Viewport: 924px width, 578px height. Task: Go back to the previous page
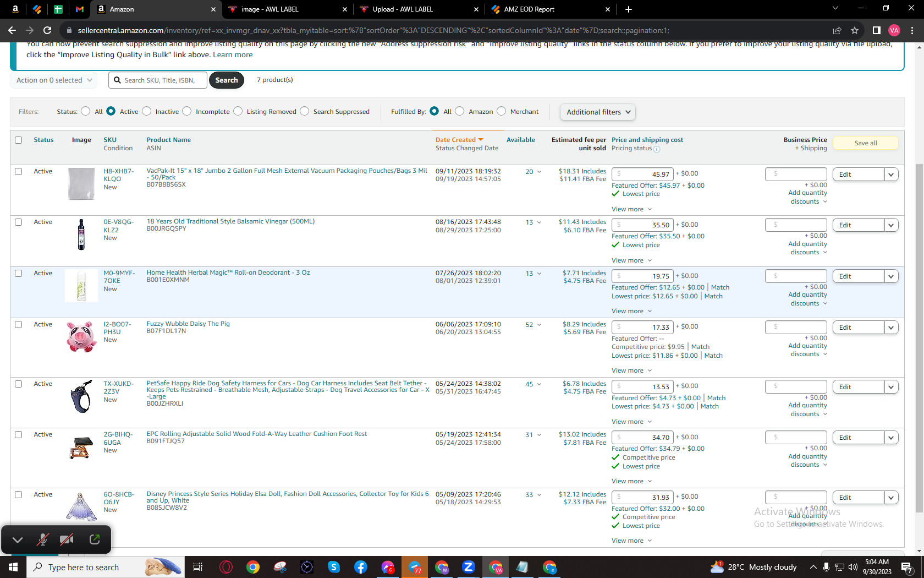(x=12, y=30)
